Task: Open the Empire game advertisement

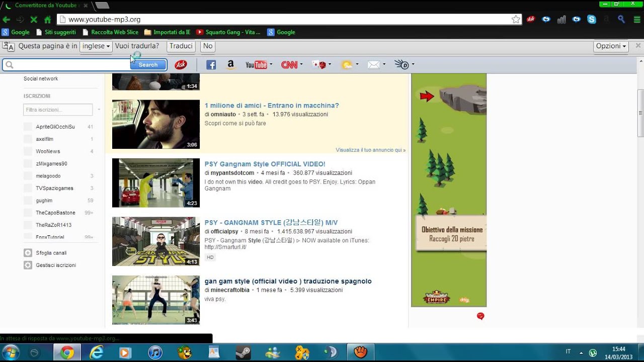Action: click(449, 190)
